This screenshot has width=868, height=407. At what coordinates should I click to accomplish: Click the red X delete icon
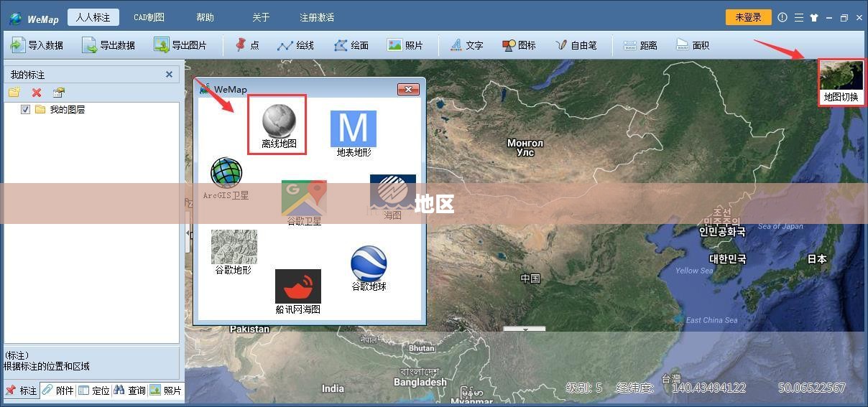pyautogui.click(x=37, y=93)
